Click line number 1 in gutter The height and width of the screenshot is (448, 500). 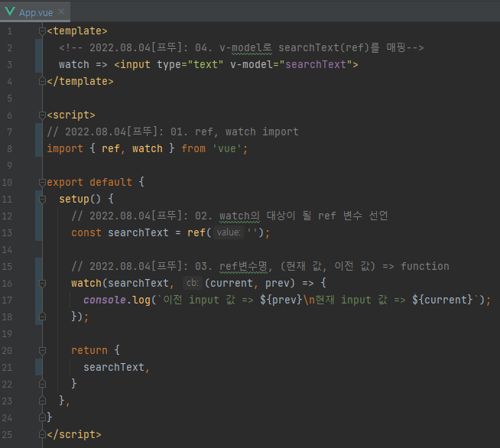point(10,31)
